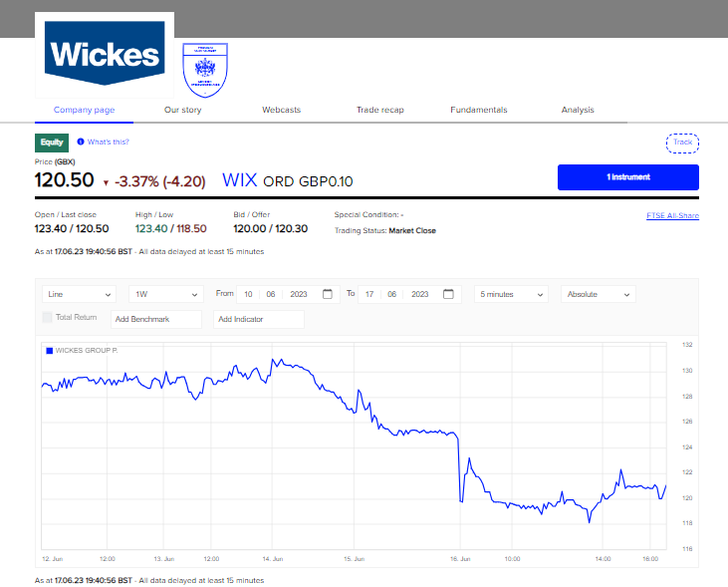Screen dimensions: 728x587
Task: Click the From date day field 10
Action: coord(248,294)
